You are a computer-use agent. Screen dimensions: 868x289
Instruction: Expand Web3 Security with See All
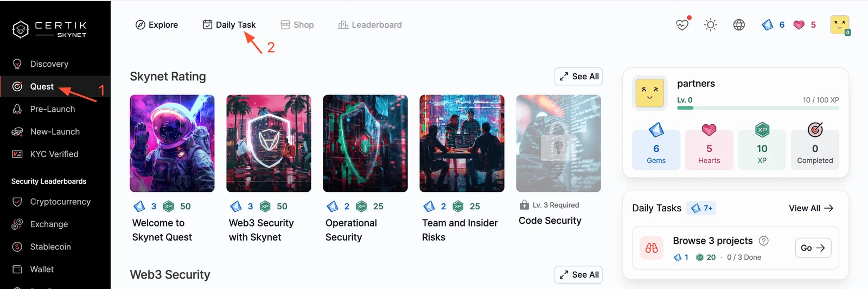pos(578,275)
